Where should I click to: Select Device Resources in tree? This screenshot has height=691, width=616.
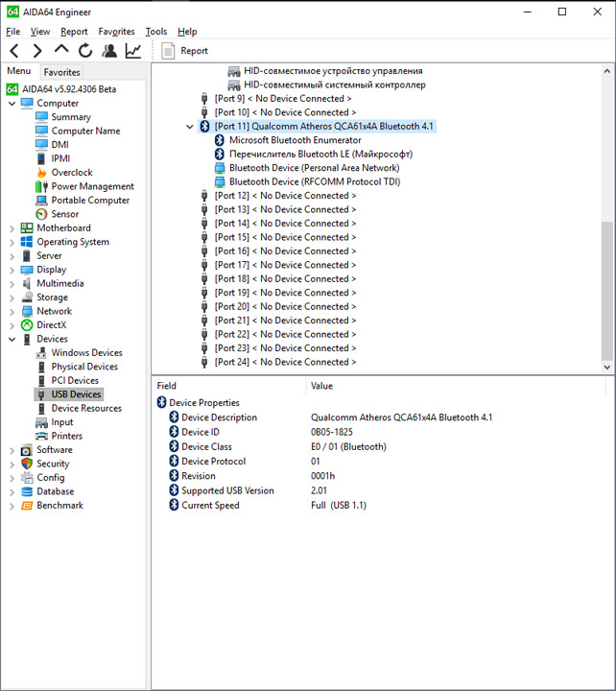[86, 408]
